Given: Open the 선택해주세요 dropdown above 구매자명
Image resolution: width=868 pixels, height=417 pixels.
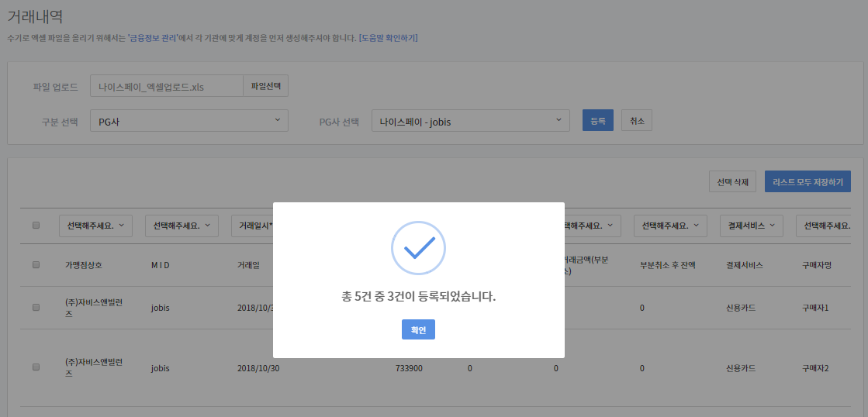Looking at the screenshot, I should tap(824, 226).
